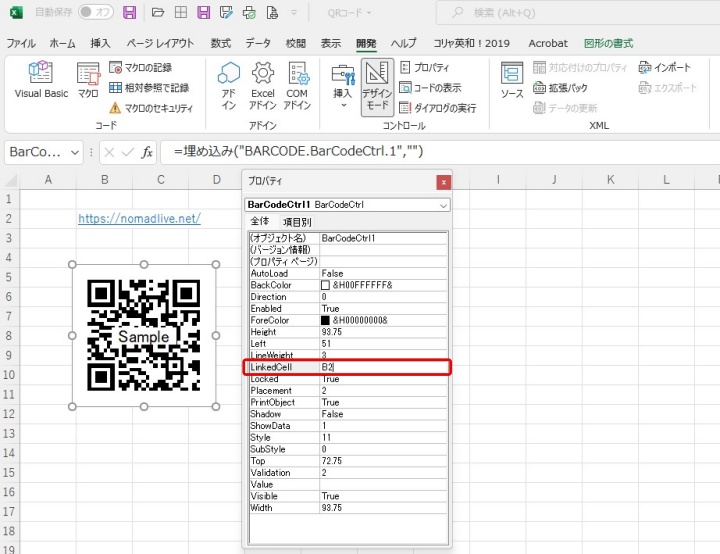Switch to the Home (ホーム) tab
720x554 pixels.
(x=62, y=43)
